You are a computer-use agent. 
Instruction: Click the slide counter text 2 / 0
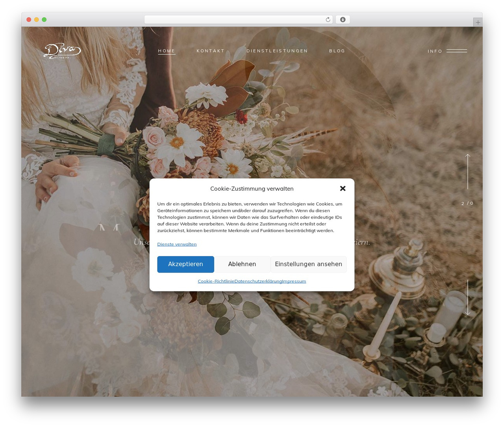[467, 203]
